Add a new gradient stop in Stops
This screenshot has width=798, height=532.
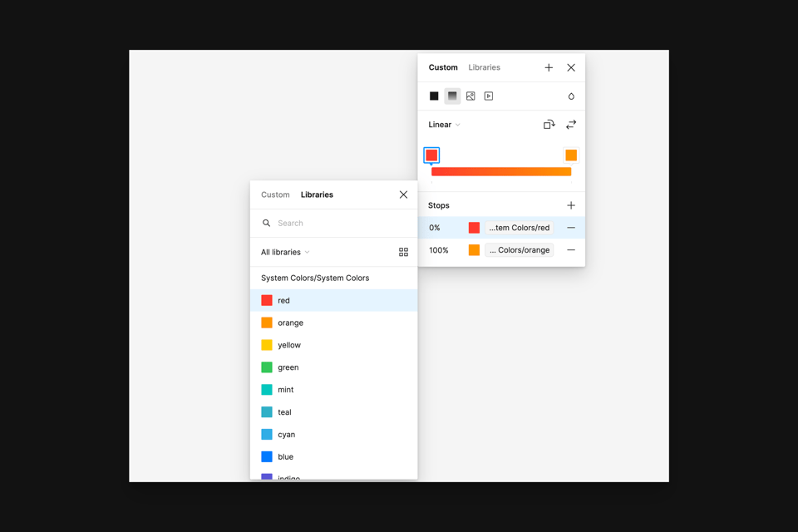[x=571, y=205]
